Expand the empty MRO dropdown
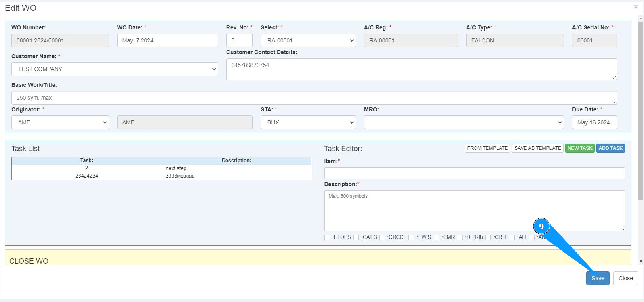The width and height of the screenshot is (644, 302). 463,122
